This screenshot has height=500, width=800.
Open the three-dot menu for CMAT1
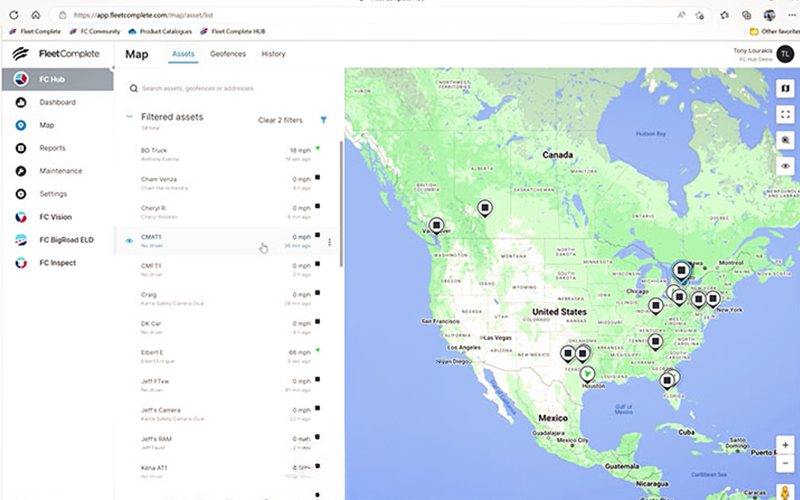[330, 241]
